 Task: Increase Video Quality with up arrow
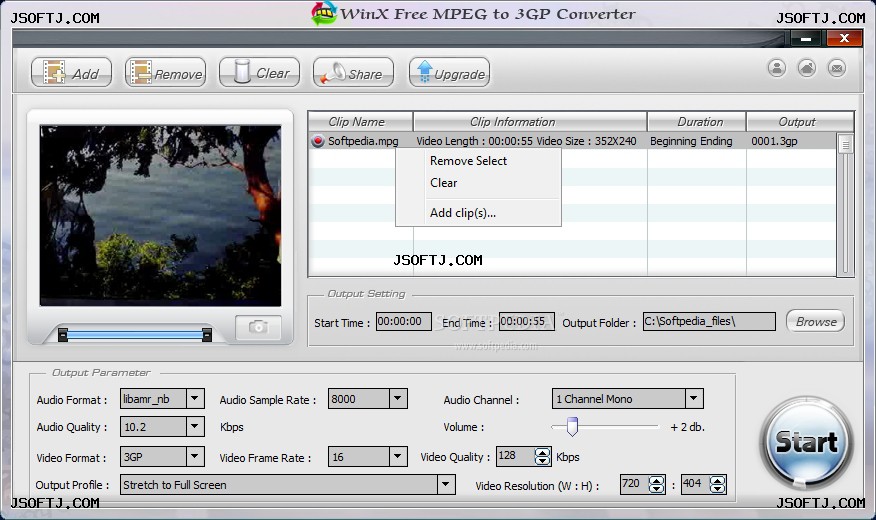click(542, 452)
